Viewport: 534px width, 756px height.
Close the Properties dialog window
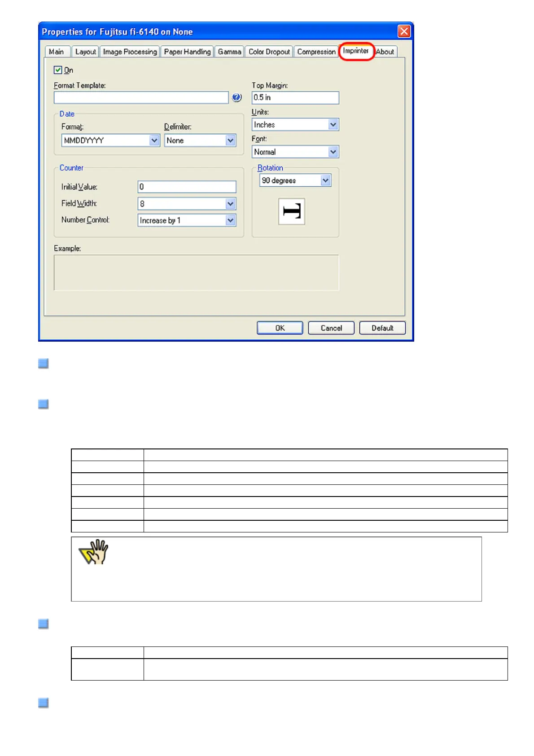click(x=404, y=31)
